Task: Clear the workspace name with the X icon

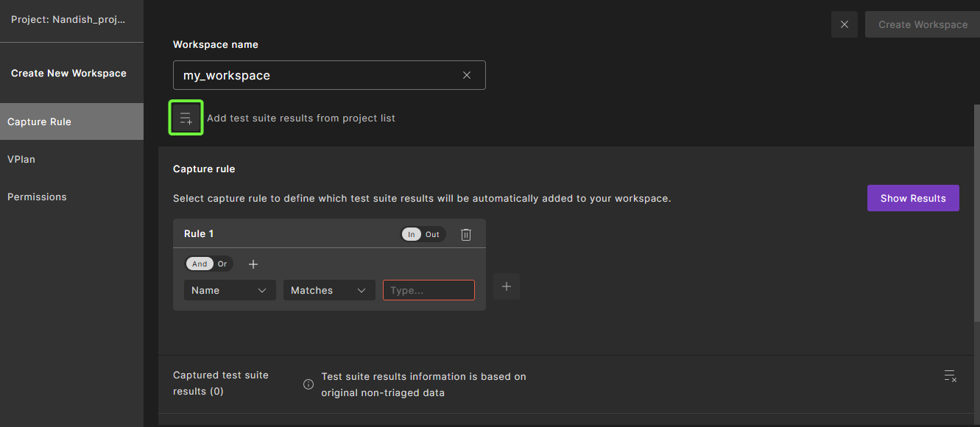Action: coord(466,75)
